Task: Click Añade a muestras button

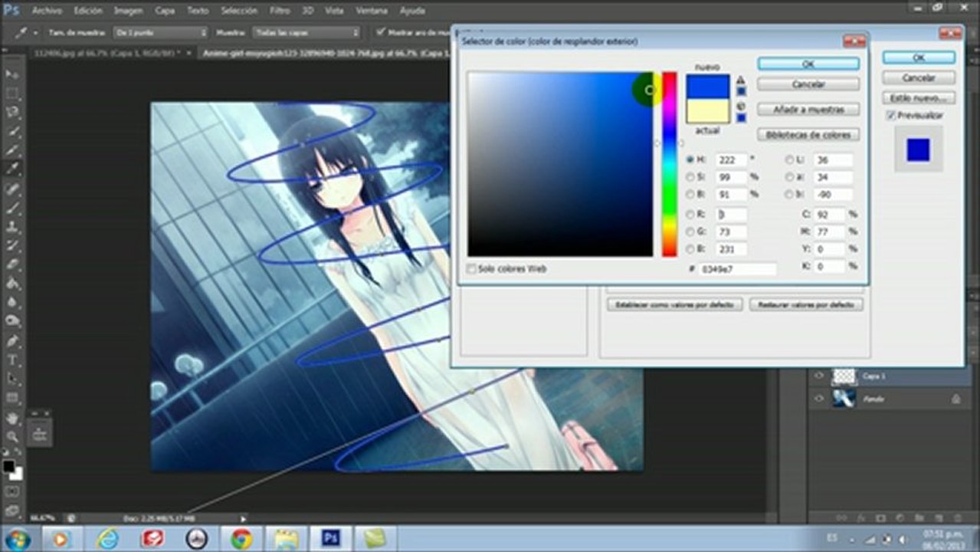Action: (x=808, y=110)
